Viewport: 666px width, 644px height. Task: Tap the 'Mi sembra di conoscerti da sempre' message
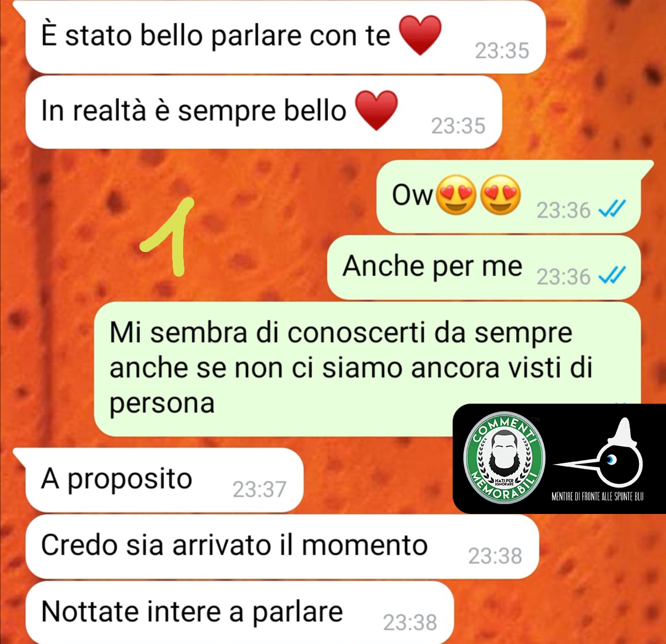click(367, 369)
